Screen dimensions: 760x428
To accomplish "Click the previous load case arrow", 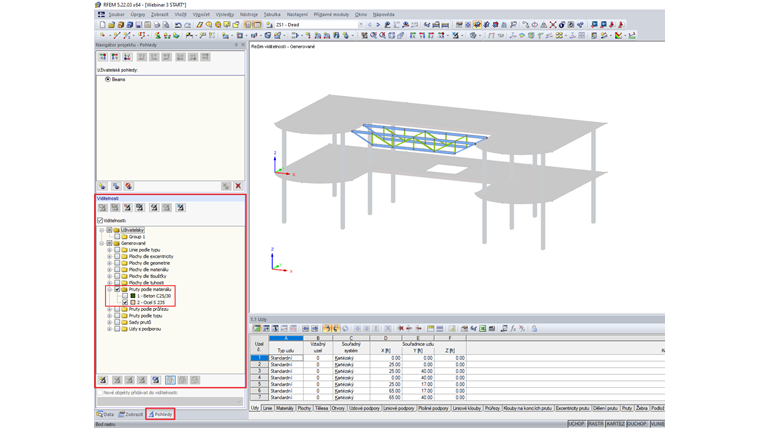I will click(369, 25).
